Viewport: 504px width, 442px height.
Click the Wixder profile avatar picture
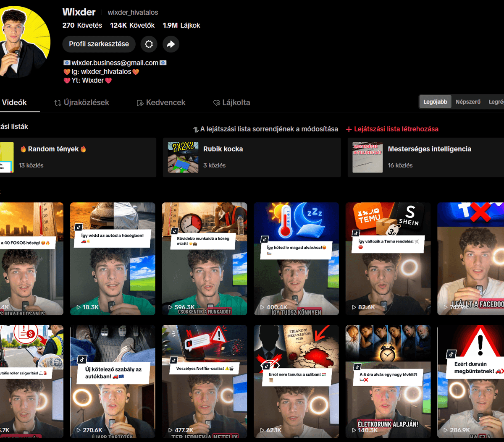(25, 42)
